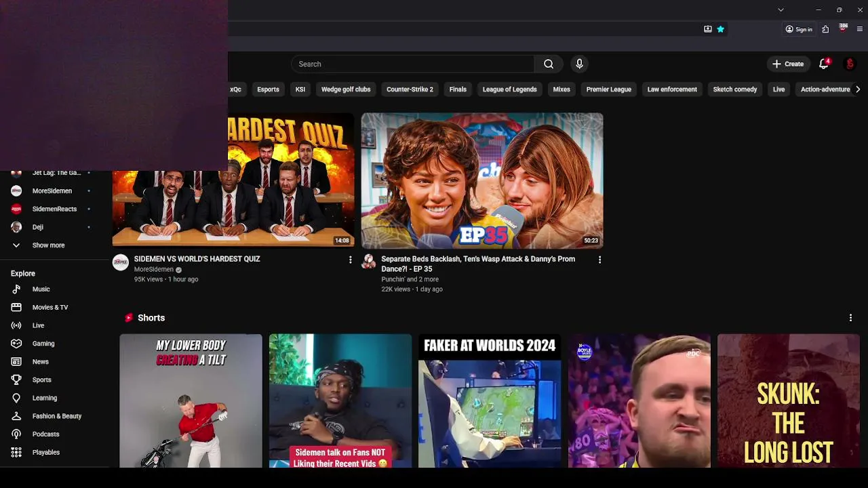Select the Live category chip
The height and width of the screenshot is (488, 868).
coord(778,89)
